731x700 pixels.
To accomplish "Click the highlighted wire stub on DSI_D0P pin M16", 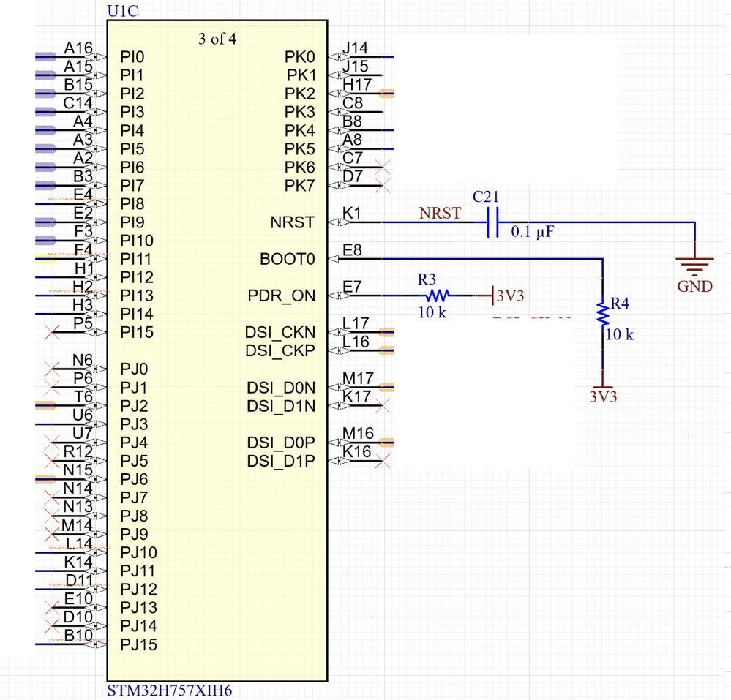I will (386, 443).
